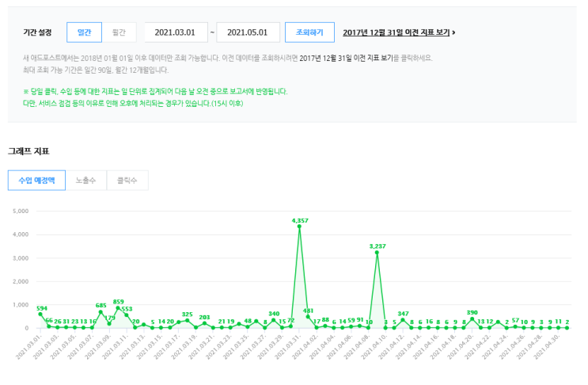
Task: Click the start date field 2021.03.01
Action: (x=175, y=32)
